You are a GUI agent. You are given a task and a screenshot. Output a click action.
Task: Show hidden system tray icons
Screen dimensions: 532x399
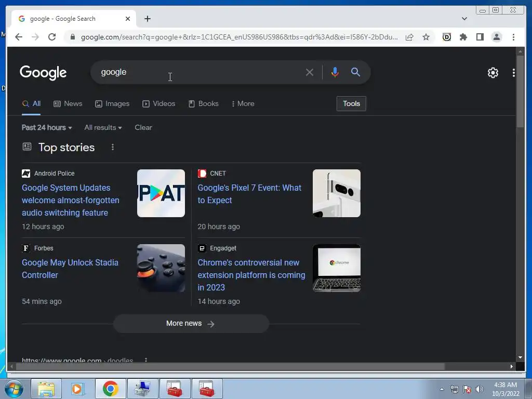coord(442,389)
